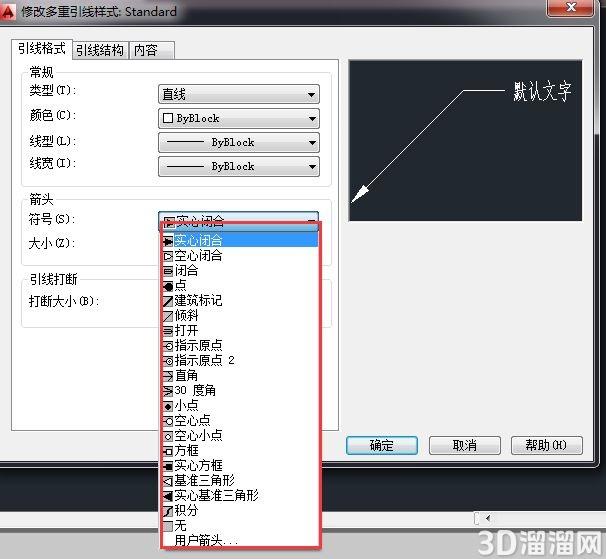Pick the 实心基准三角形 filled triangle icon
The image size is (606, 559).
tap(168, 496)
